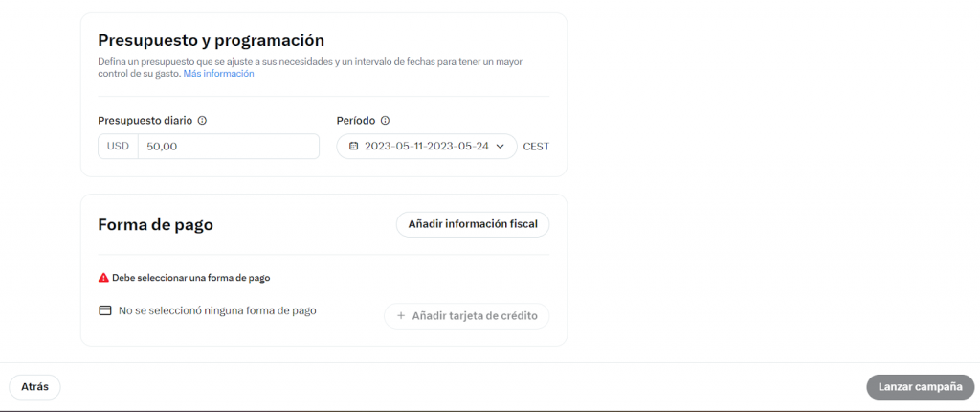This screenshot has width=980, height=412.
Task: Click the calendar icon in the period selector
Action: click(353, 147)
